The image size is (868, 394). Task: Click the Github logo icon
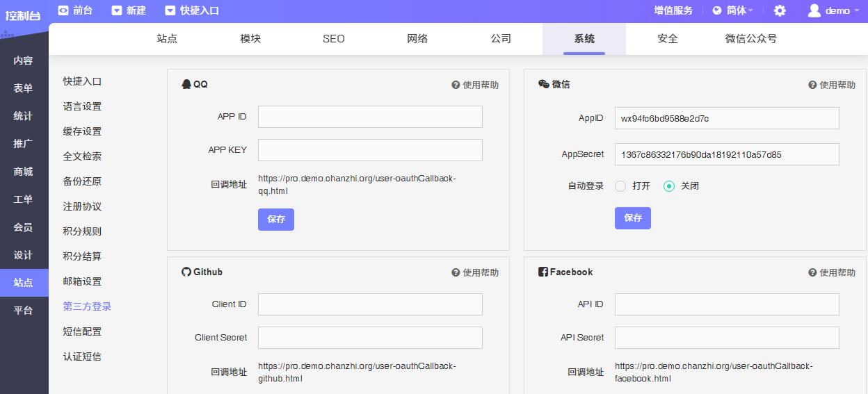pyautogui.click(x=186, y=272)
